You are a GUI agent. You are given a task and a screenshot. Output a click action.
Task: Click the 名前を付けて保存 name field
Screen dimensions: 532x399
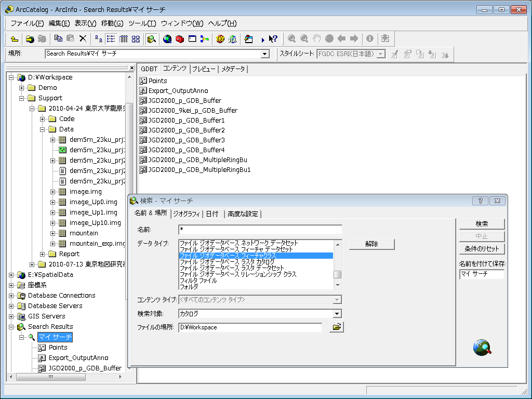482,274
